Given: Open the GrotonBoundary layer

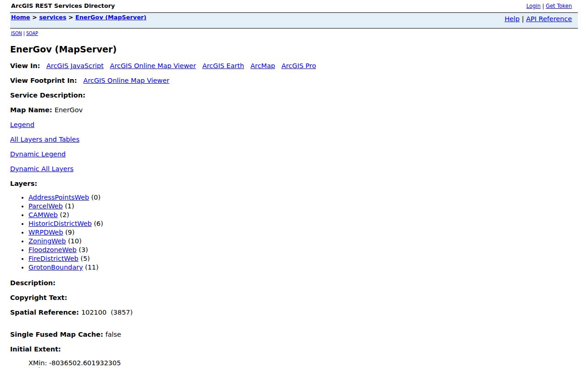Looking at the screenshot, I should click(x=56, y=267).
